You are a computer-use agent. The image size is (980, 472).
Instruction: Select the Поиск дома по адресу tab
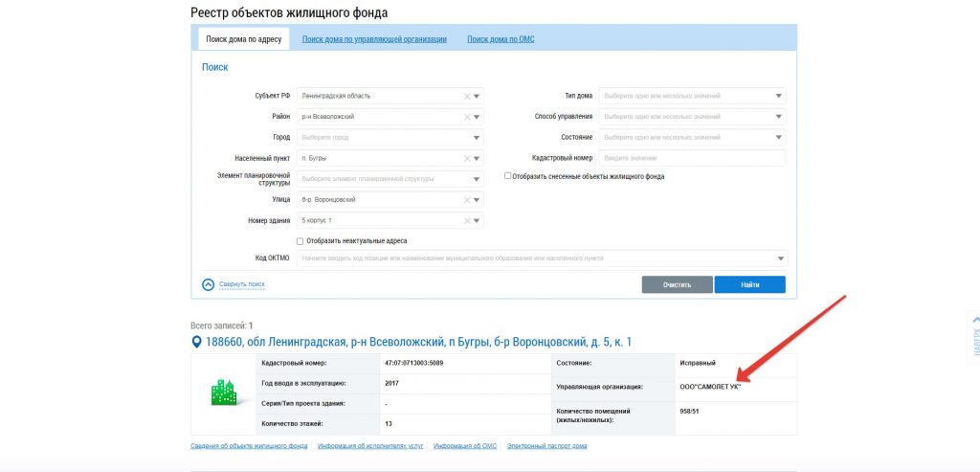point(244,39)
